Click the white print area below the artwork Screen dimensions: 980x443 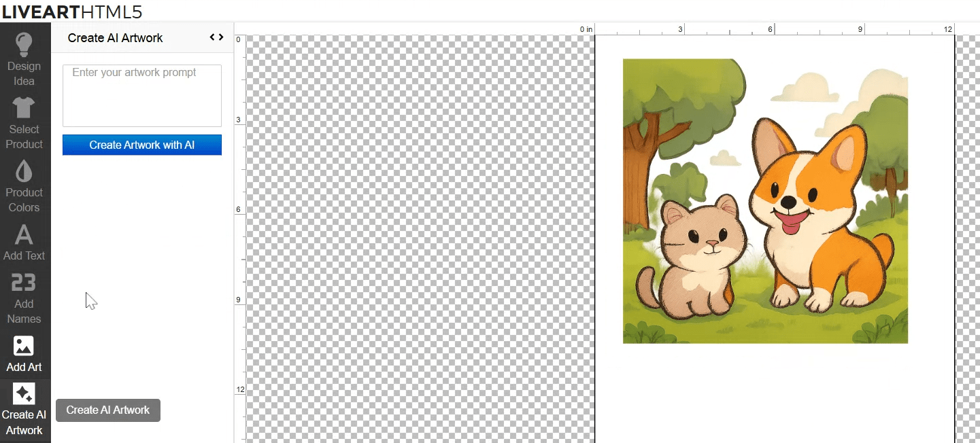(768, 394)
